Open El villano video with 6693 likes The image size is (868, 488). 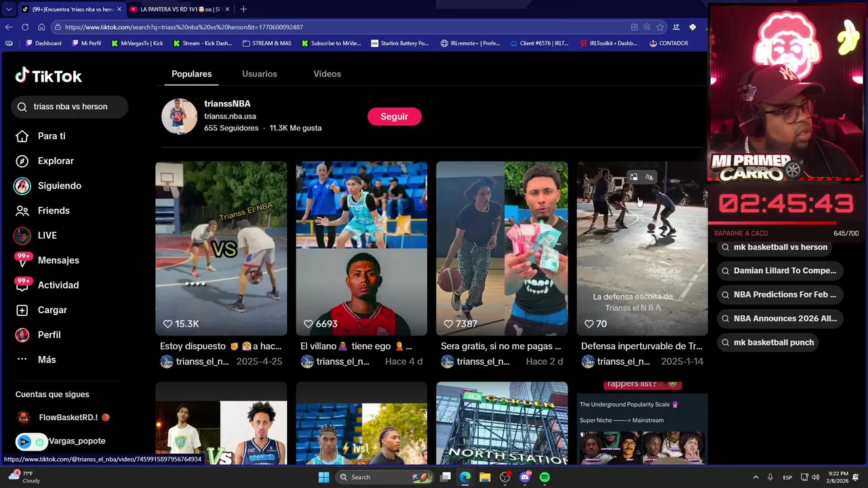click(x=361, y=248)
